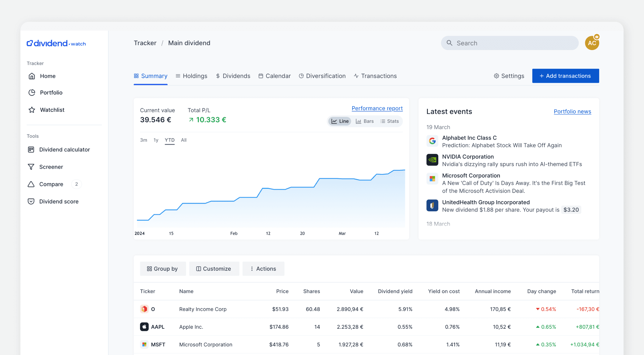The height and width of the screenshot is (355, 644).
Task: Click the Add transactions button
Action: click(565, 76)
